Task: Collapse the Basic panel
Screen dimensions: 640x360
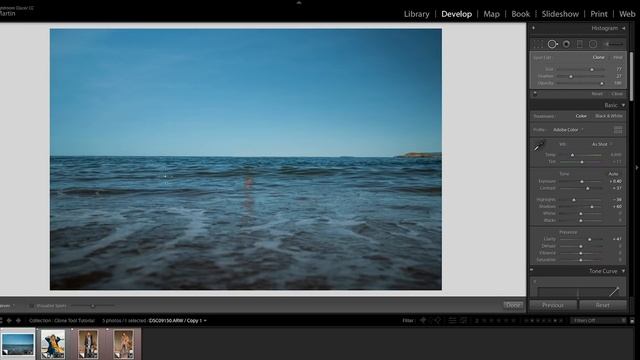Action: 623,105
